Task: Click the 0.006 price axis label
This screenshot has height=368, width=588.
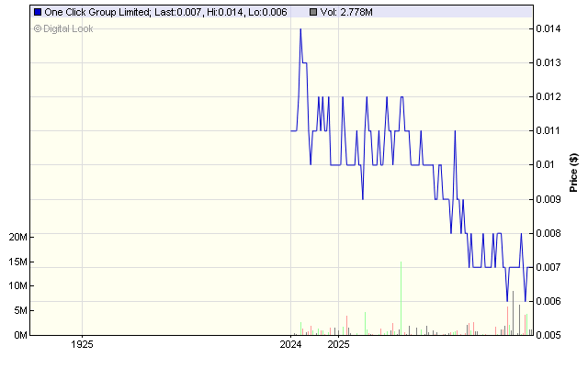Action: (x=548, y=301)
